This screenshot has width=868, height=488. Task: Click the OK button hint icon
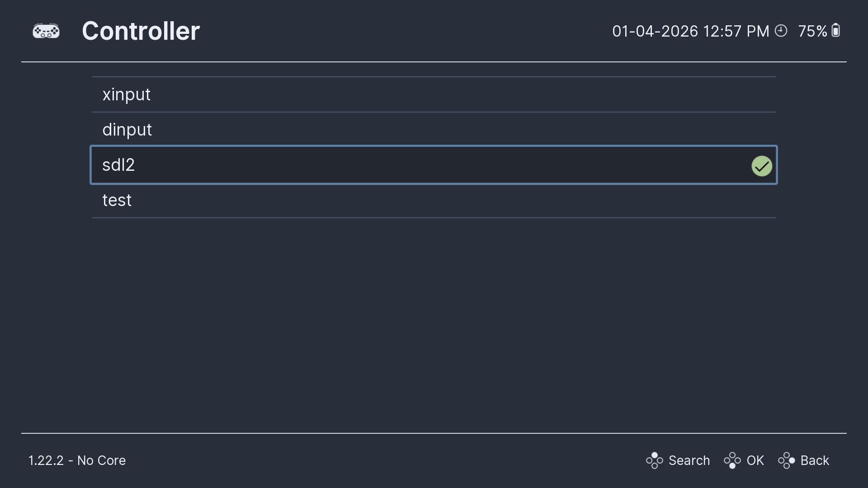732,460
